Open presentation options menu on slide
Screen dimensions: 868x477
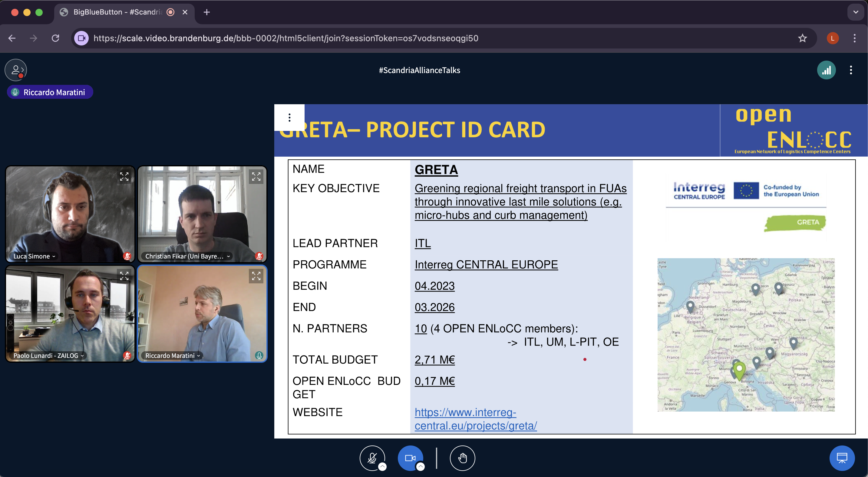pyautogui.click(x=289, y=117)
